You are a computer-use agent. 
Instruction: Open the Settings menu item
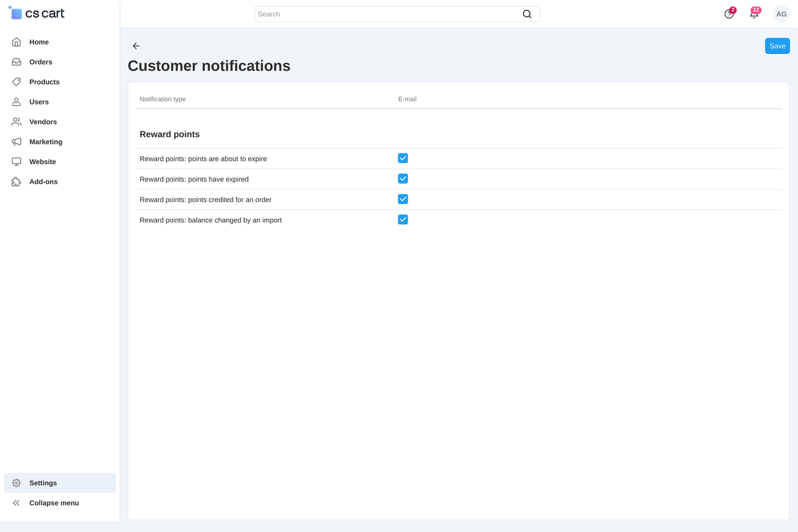click(60, 483)
